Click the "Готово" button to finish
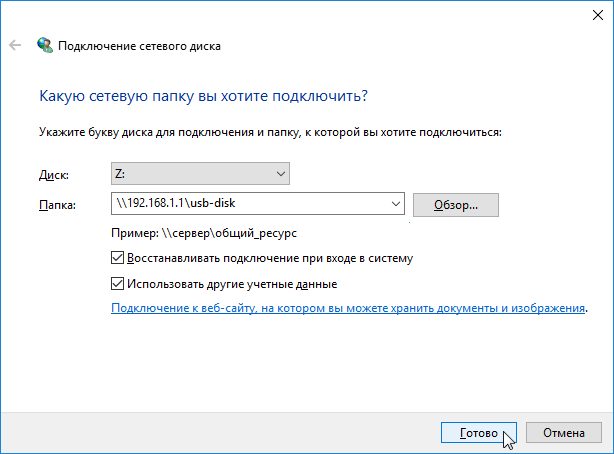The image size is (614, 454). tap(478, 433)
